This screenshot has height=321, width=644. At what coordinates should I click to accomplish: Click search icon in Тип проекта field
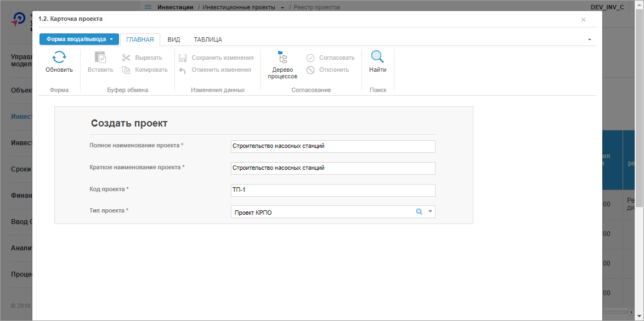419,211
